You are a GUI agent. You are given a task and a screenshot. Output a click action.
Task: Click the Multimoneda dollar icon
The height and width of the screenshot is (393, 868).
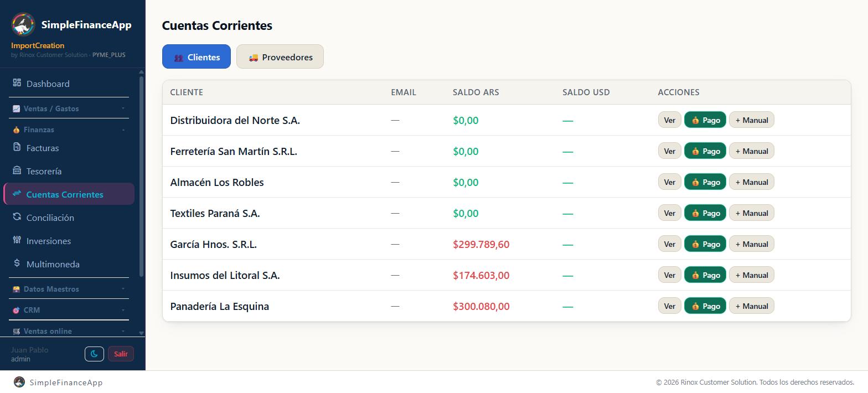[17, 263]
